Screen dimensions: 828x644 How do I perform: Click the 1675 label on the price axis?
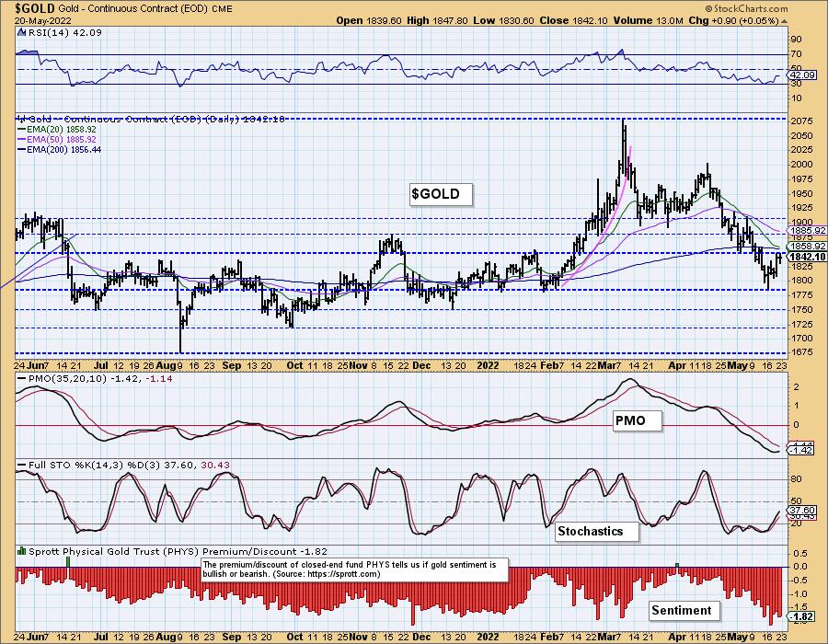(801, 352)
